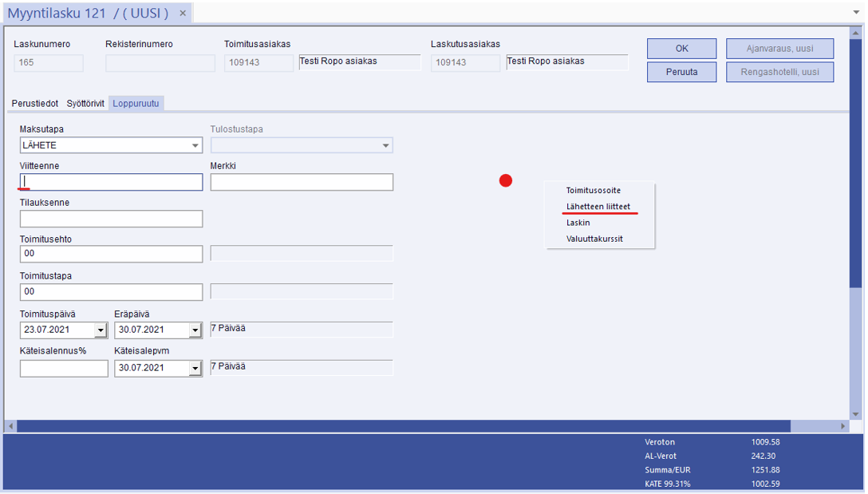Viewport: 868px width, 494px height.
Task: Open Laskin from the context menu
Action: coord(578,223)
